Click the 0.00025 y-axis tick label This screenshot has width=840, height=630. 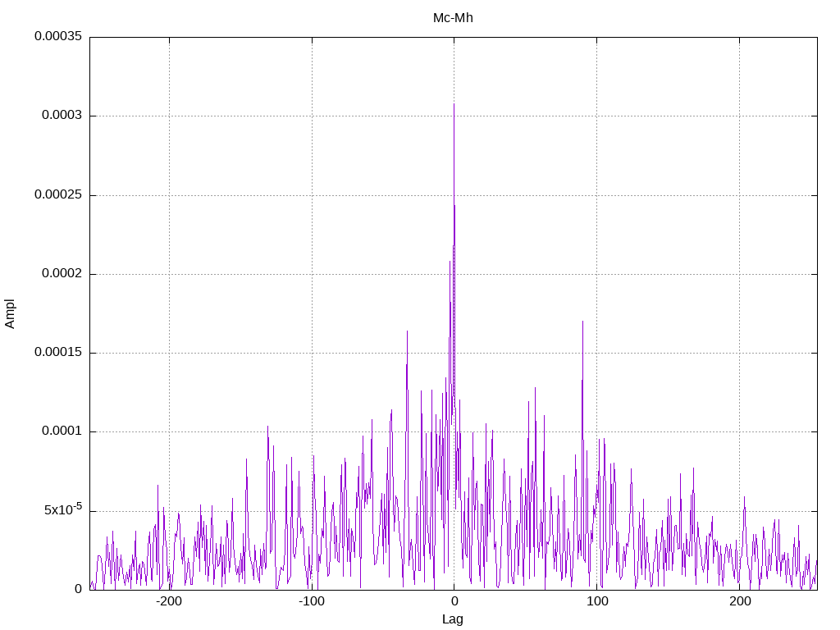(58, 194)
